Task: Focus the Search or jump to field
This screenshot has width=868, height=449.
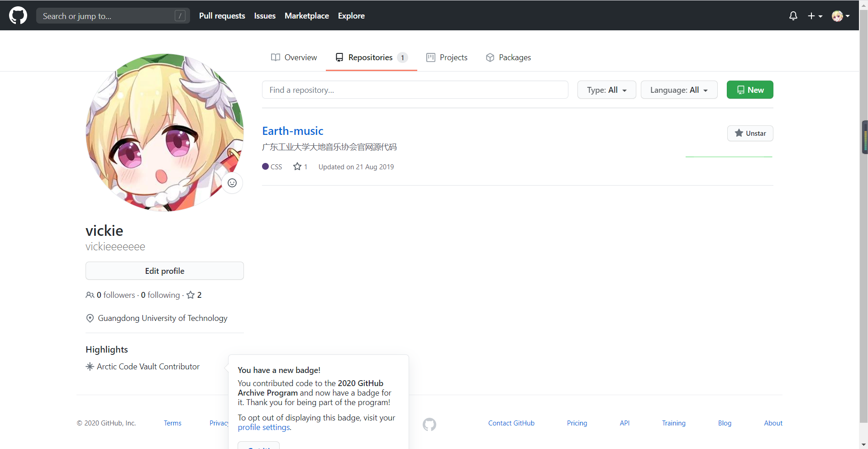Action: coord(113,16)
